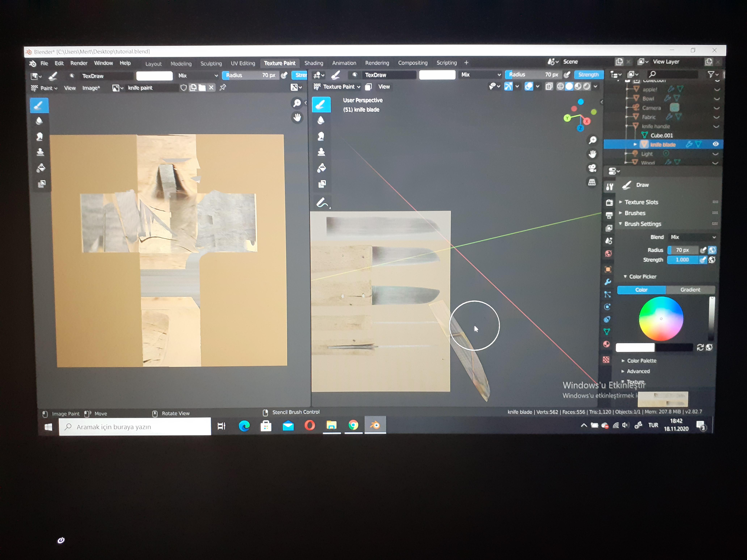Toggle radius pressure sensitivity in Brush Settings
The width and height of the screenshot is (747, 560).
click(x=703, y=250)
